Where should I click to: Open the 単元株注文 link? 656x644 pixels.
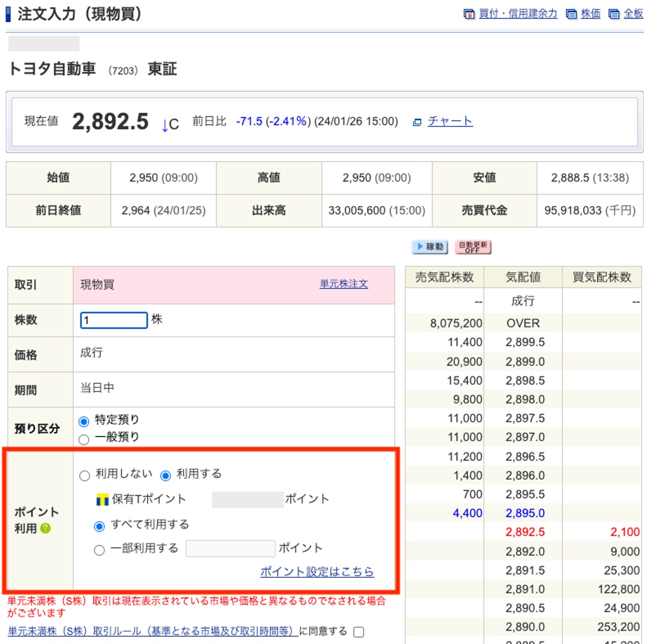344,284
